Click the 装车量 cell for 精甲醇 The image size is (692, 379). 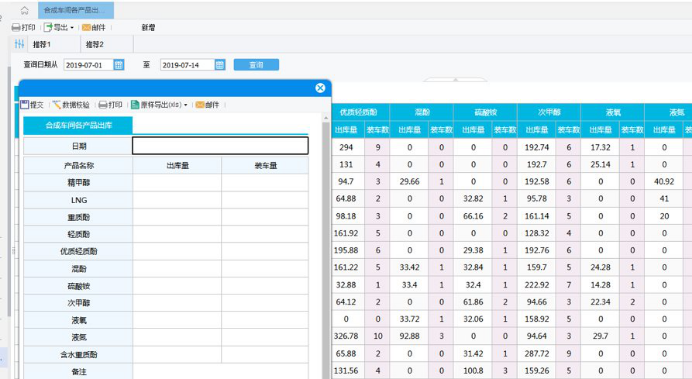[x=265, y=183]
